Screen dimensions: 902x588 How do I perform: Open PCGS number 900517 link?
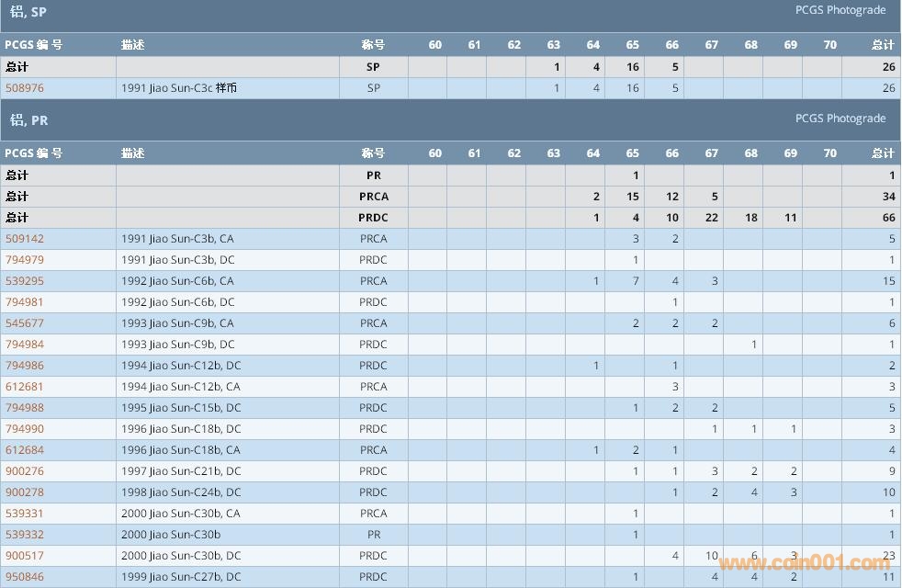pyautogui.click(x=25, y=556)
